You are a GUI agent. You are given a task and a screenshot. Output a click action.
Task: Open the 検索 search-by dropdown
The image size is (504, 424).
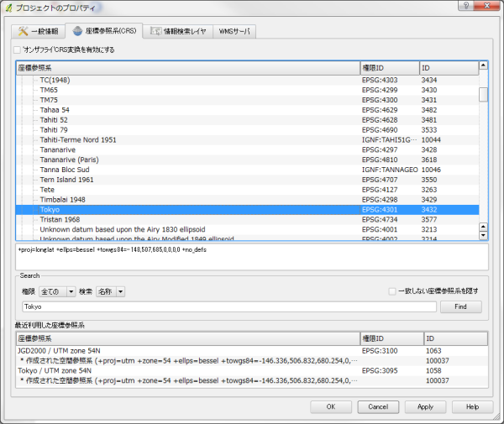110,291
